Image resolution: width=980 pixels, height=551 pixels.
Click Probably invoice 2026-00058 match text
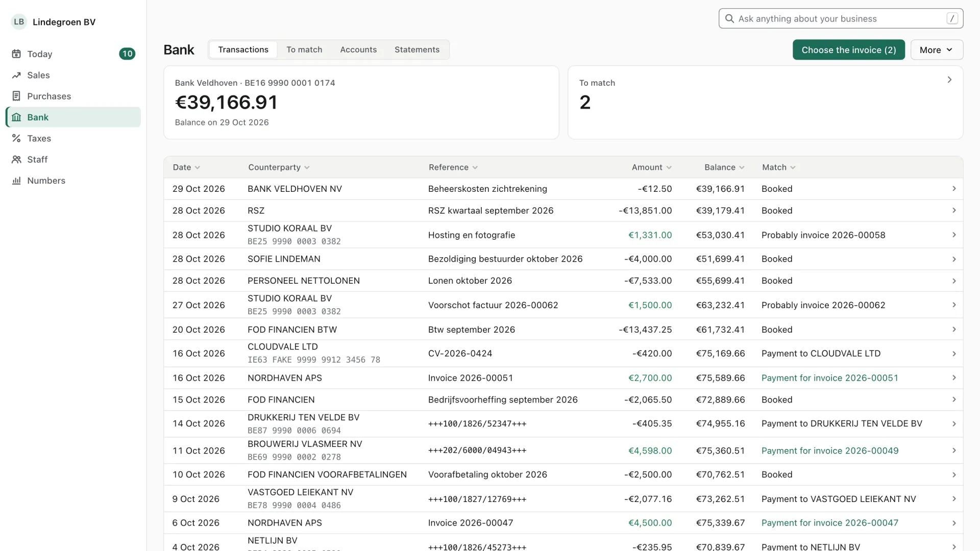(823, 235)
